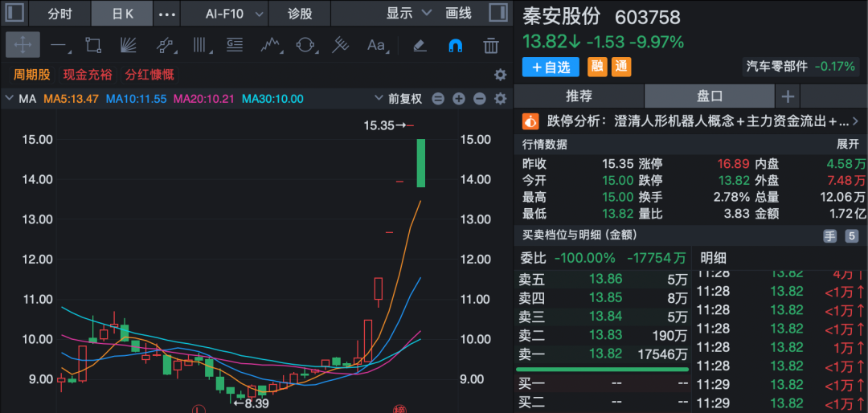This screenshot has height=413, width=868.
Task: Click 展开 to expand market data
Action: coord(848,145)
